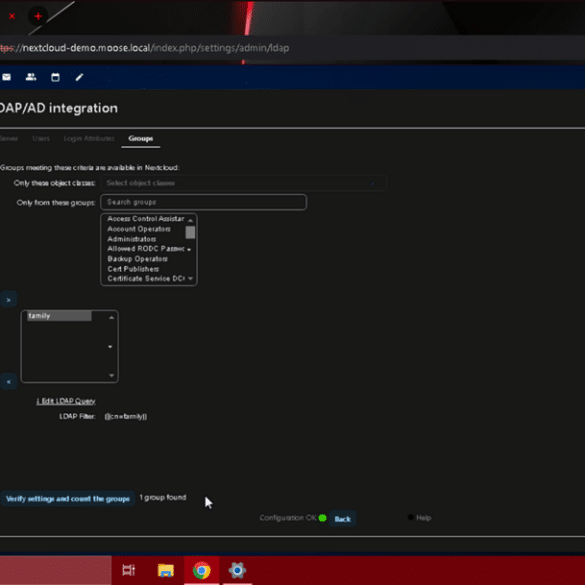Click selected groups list bottom down arrow
This screenshot has height=585, width=585.
[111, 375]
